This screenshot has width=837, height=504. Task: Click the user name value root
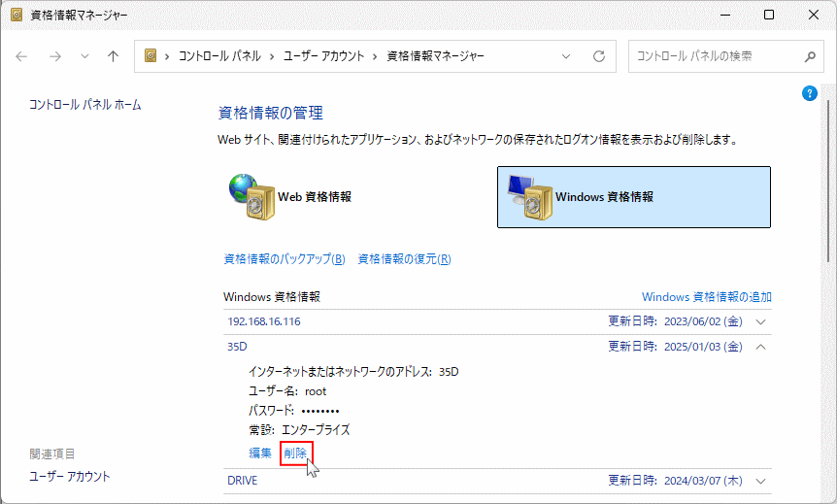click(316, 391)
